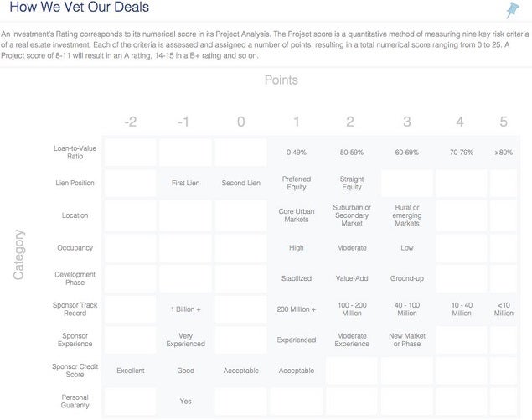Select the Excellent credit score cell
This screenshot has height=420, width=532.
(131, 371)
